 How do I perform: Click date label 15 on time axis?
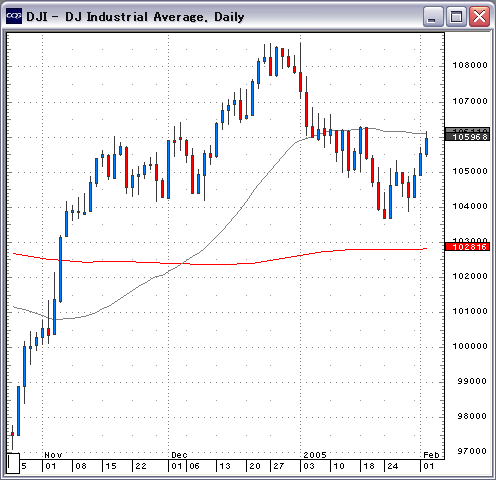pyautogui.click(x=111, y=466)
